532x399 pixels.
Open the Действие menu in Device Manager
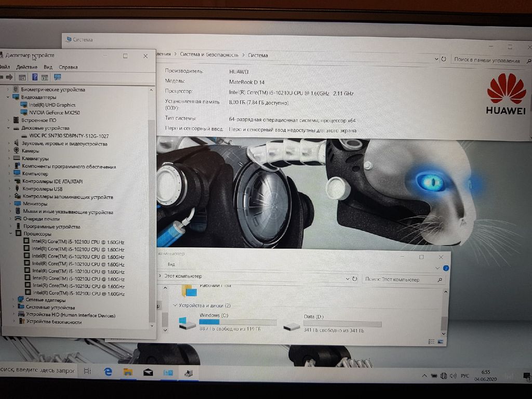(27, 67)
